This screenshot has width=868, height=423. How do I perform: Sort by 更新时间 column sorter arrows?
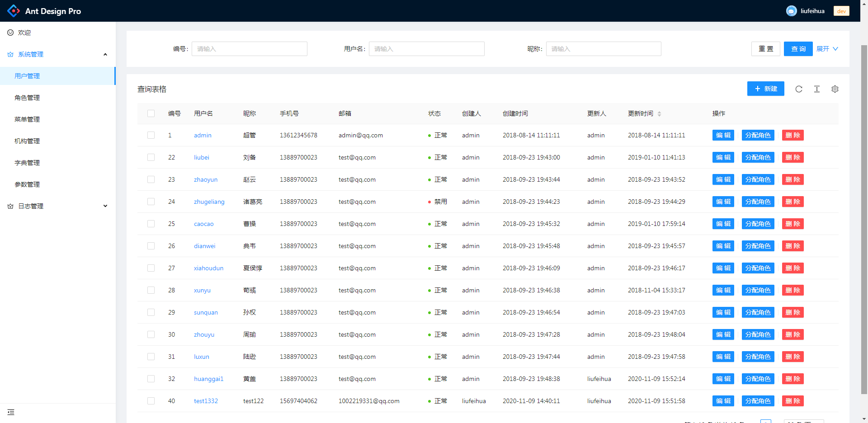pyautogui.click(x=659, y=114)
